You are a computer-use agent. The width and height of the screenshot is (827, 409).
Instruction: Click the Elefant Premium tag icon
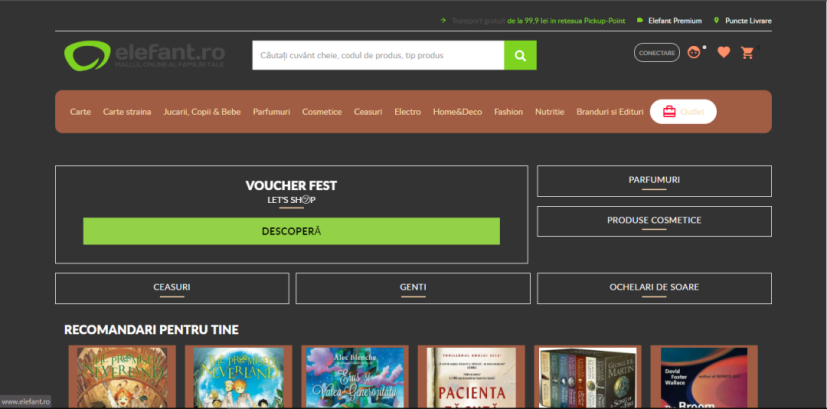(x=640, y=21)
